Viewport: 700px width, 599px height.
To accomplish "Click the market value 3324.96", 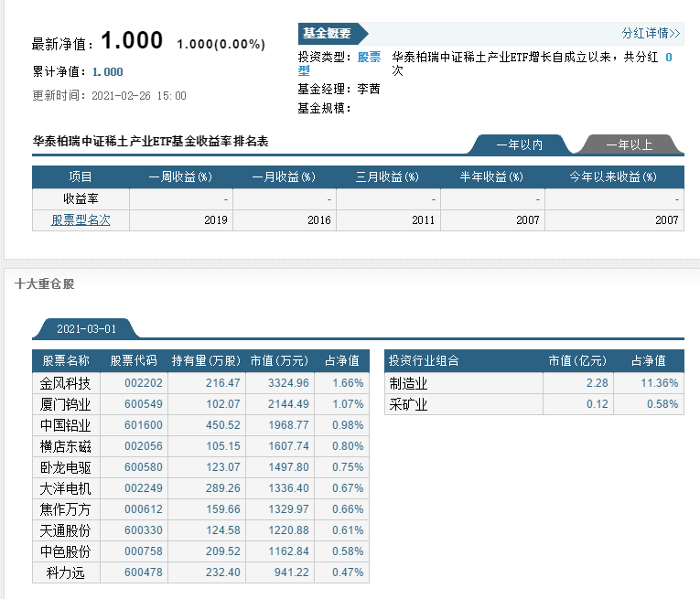I will [x=288, y=382].
